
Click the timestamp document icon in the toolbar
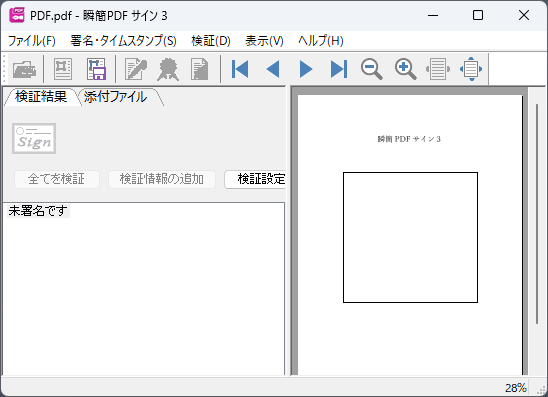pyautogui.click(x=200, y=69)
